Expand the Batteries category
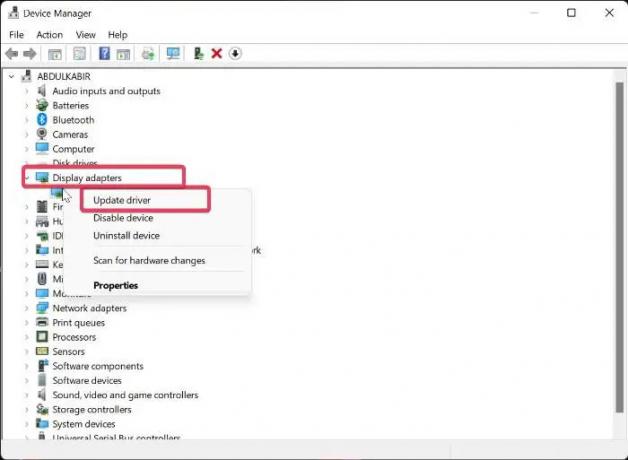The height and width of the screenshot is (460, 628). coord(27,105)
